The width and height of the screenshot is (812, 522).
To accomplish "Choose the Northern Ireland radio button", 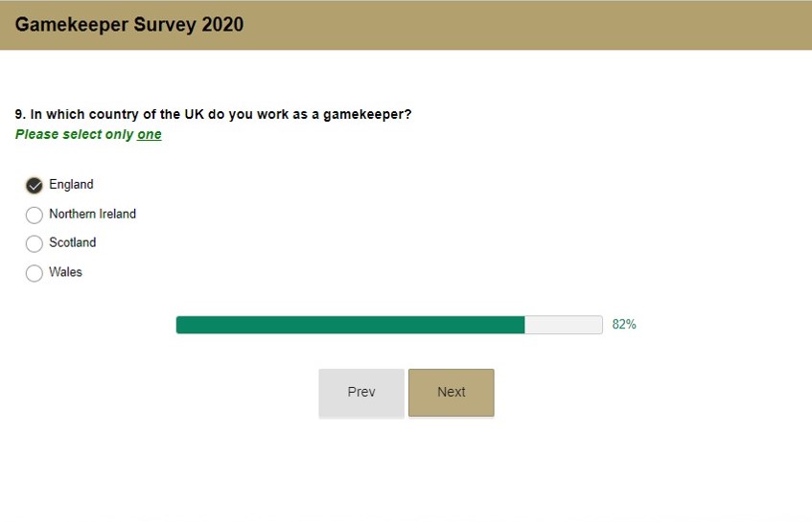I will 35,215.
